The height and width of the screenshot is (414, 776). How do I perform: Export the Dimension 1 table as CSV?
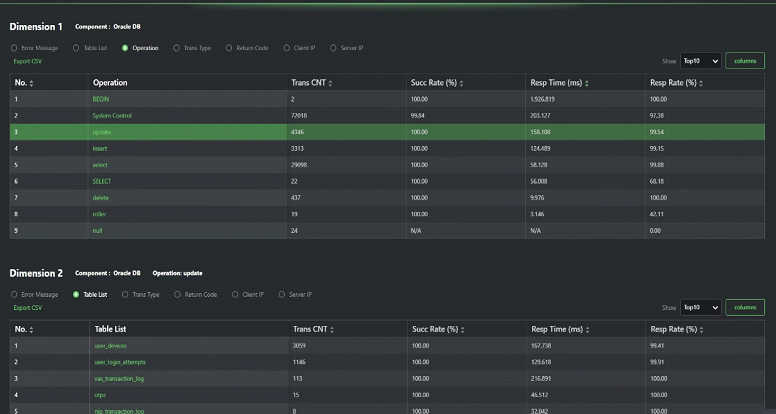click(x=28, y=61)
